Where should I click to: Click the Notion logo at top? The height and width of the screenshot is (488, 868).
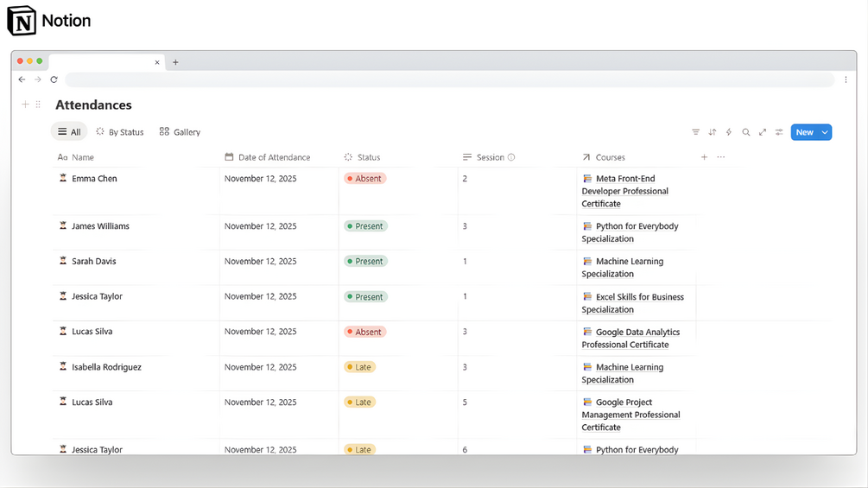(x=48, y=21)
